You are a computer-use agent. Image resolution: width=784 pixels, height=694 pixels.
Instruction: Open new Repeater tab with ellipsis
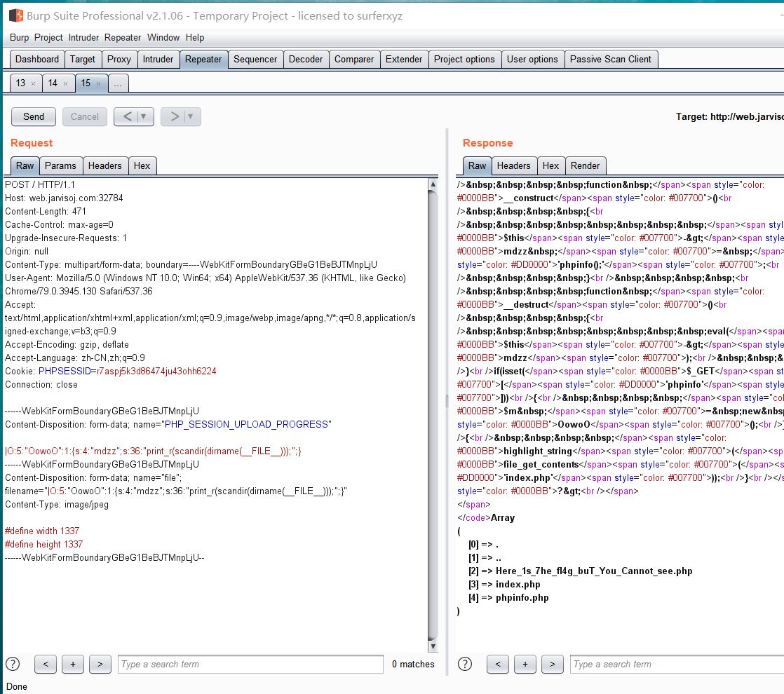pyautogui.click(x=118, y=83)
